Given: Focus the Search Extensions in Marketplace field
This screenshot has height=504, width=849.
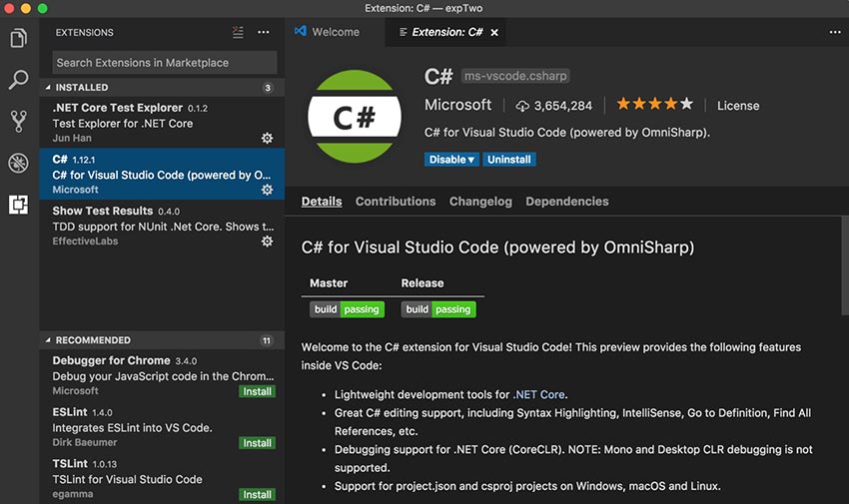Looking at the screenshot, I should point(165,63).
